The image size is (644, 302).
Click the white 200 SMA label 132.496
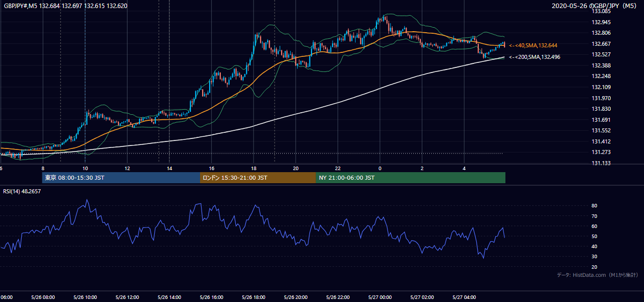point(535,57)
